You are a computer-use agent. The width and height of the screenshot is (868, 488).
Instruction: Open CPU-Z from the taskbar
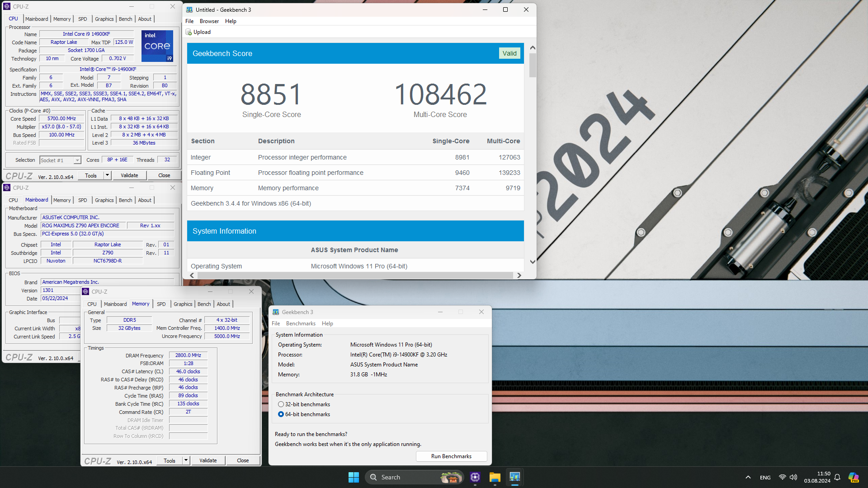[x=475, y=477]
